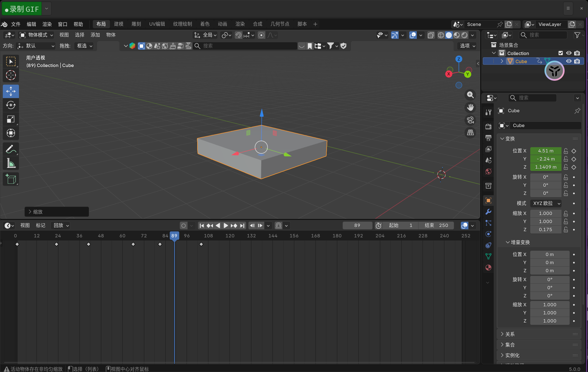Viewport: 588px width, 372px height.
Task: Uncheck the Collection exclude checkbox
Action: click(561, 53)
